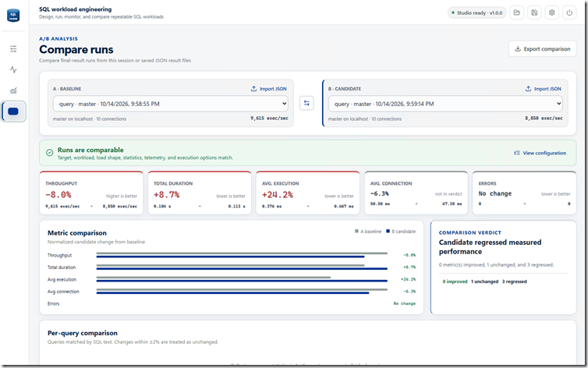Expand the A - Baseline run dropdown
This screenshot has width=588, height=368.
point(171,104)
